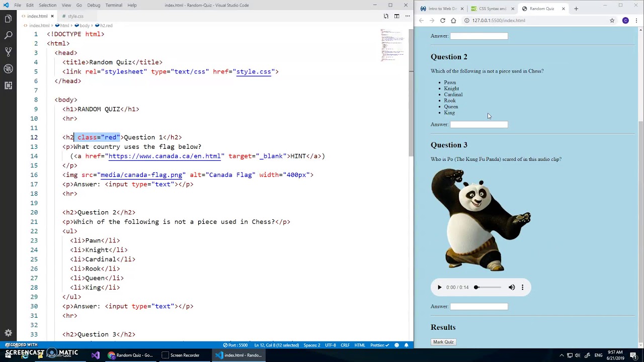Switch to the style.css editor tab

point(75,16)
